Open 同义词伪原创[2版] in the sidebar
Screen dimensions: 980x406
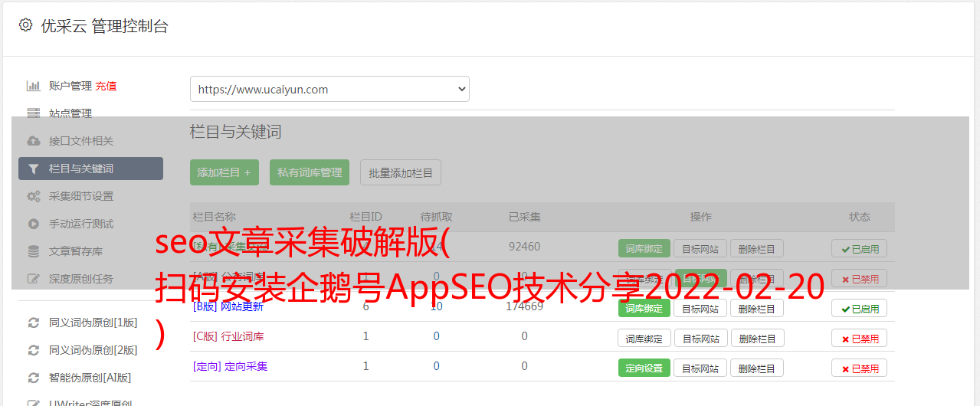tap(93, 350)
